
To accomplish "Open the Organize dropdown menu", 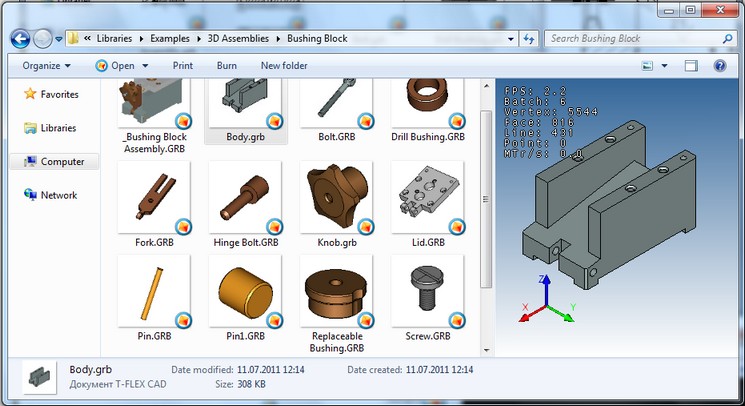I will (x=47, y=66).
